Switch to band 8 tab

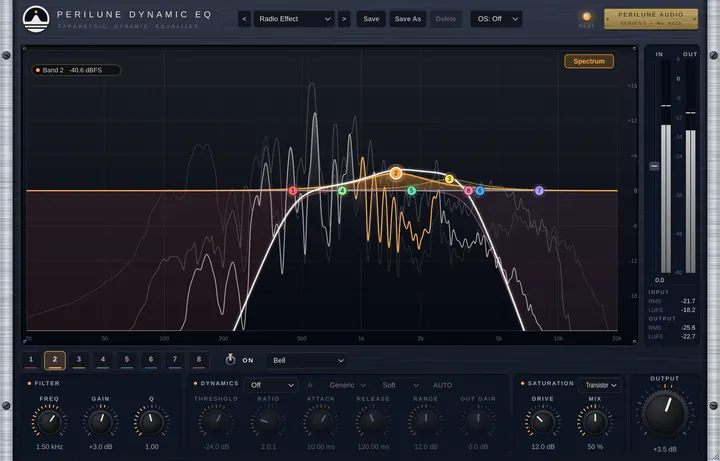point(198,360)
